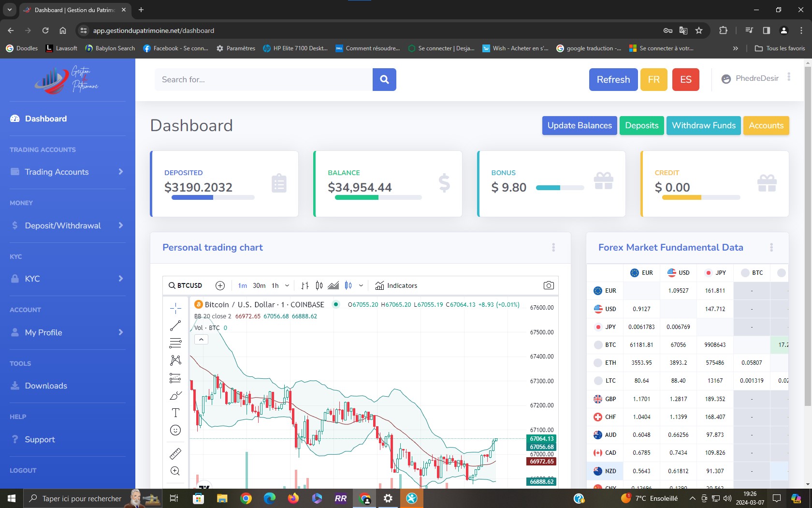The width and height of the screenshot is (812, 508).
Task: Click the Deposited card progress bar
Action: coord(213,197)
